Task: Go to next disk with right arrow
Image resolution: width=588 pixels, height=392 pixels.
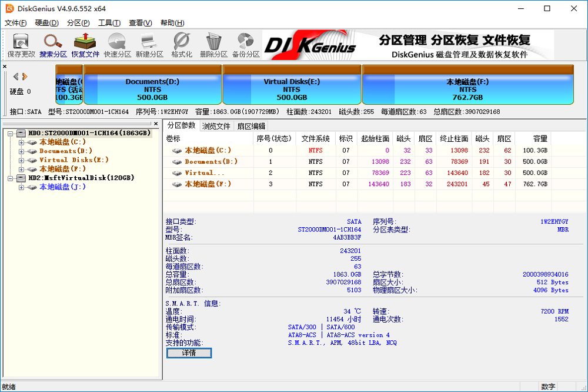Action: 25,77
